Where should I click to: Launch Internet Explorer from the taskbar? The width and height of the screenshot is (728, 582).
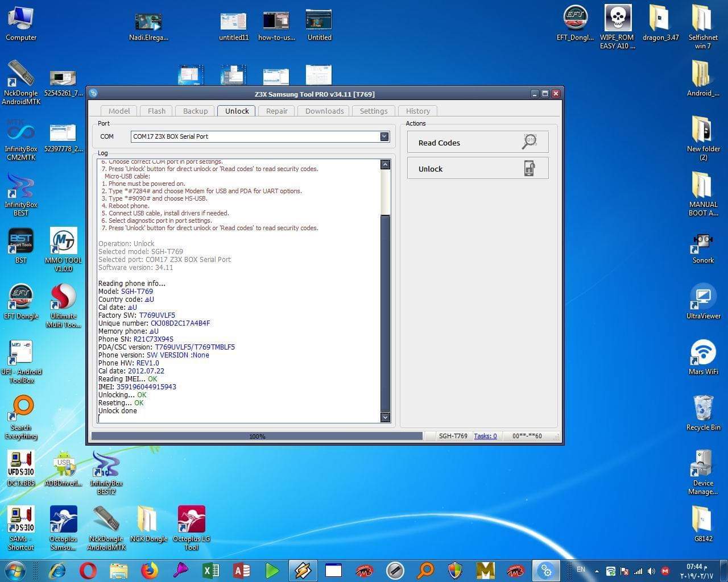click(57, 570)
